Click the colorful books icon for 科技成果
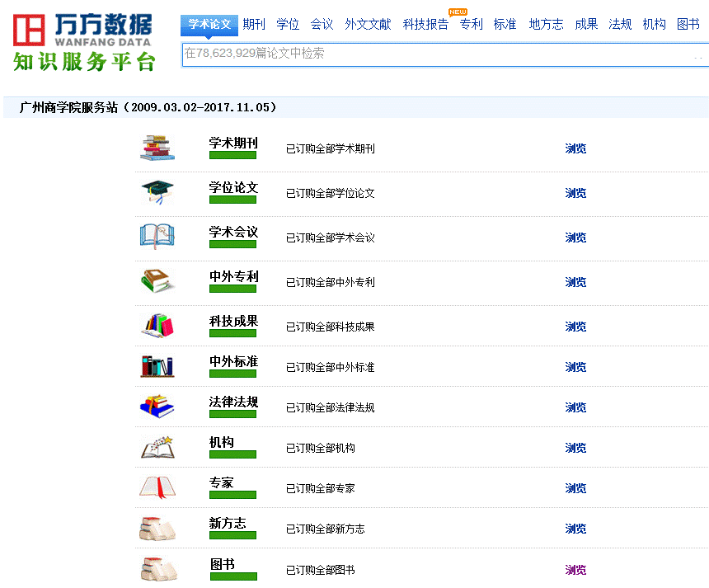 pyautogui.click(x=157, y=326)
